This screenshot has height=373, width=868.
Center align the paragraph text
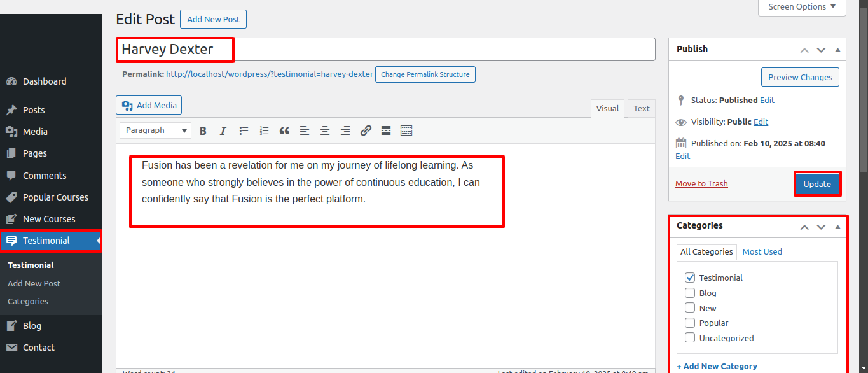325,130
